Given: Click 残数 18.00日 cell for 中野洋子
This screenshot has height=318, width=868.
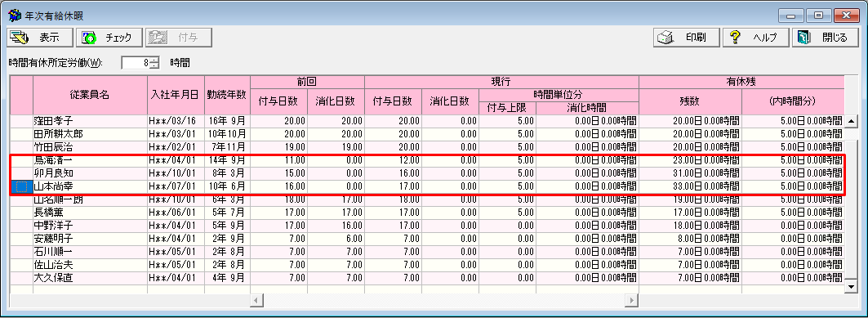Looking at the screenshot, I should [x=690, y=226].
